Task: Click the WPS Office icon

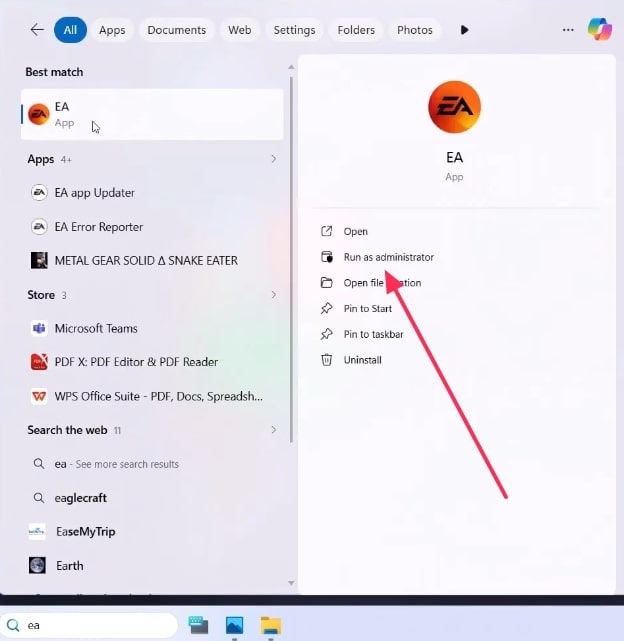Action: pyautogui.click(x=39, y=396)
